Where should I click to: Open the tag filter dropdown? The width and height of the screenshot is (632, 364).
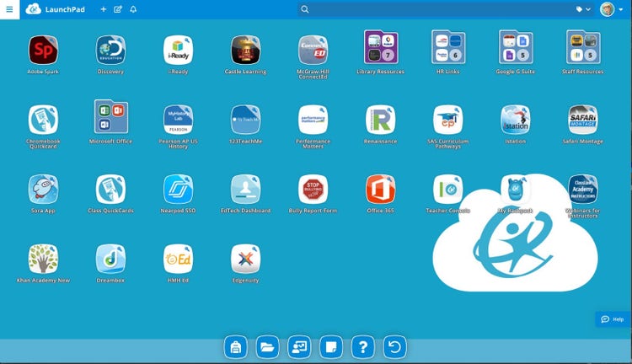[583, 9]
